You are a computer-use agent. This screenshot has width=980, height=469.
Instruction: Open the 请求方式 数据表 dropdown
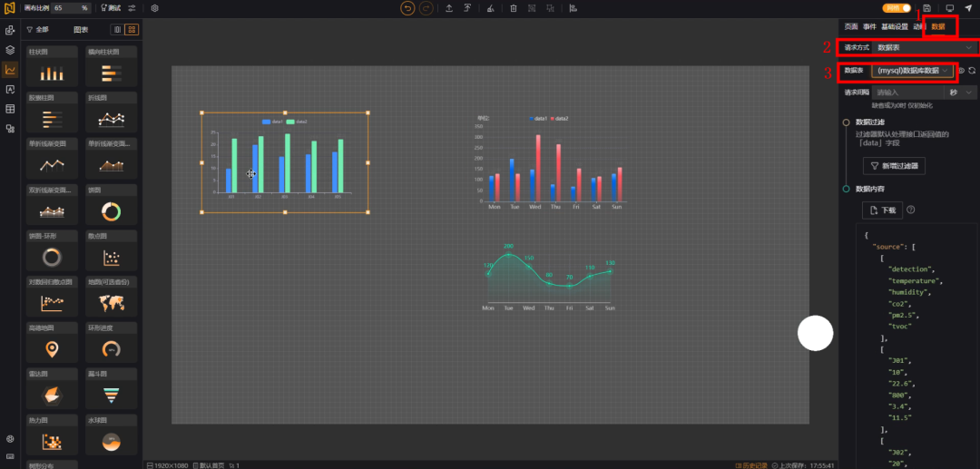(925, 47)
